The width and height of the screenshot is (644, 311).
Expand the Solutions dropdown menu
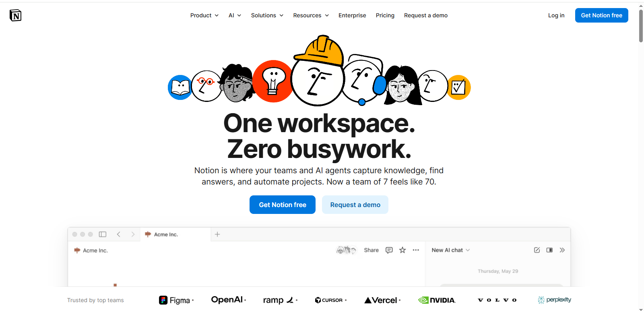(x=267, y=15)
